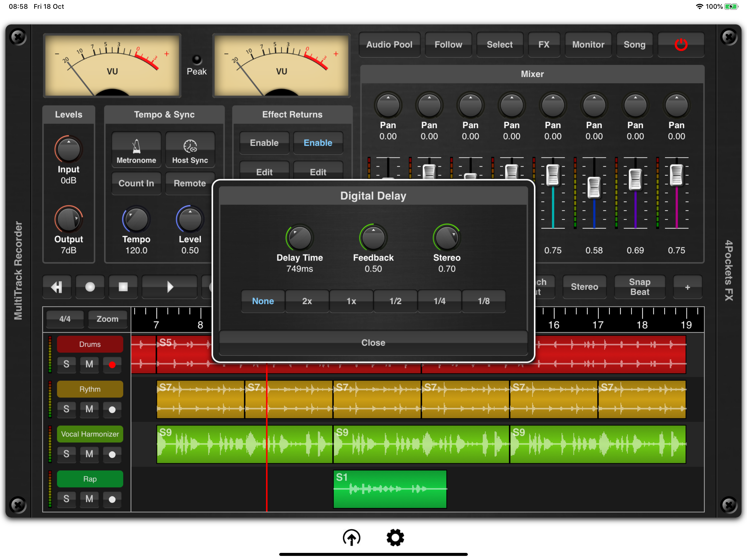Image resolution: width=747 pixels, height=560 pixels.
Task: Toggle record arm on Drums track
Action: point(112,364)
